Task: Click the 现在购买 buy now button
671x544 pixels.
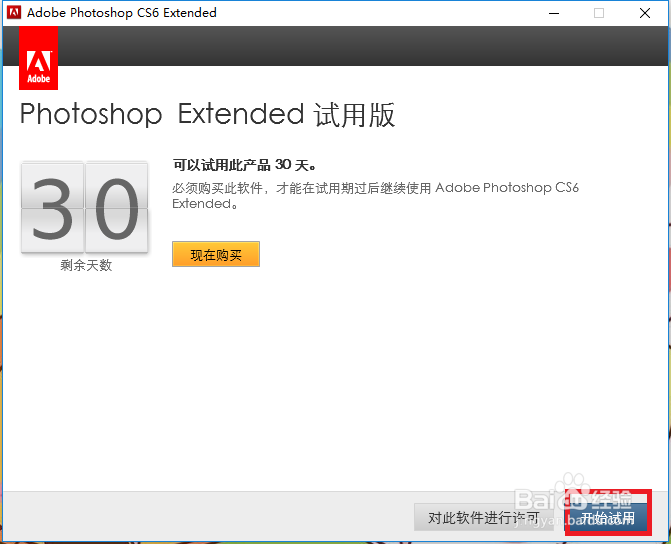Action: click(216, 254)
